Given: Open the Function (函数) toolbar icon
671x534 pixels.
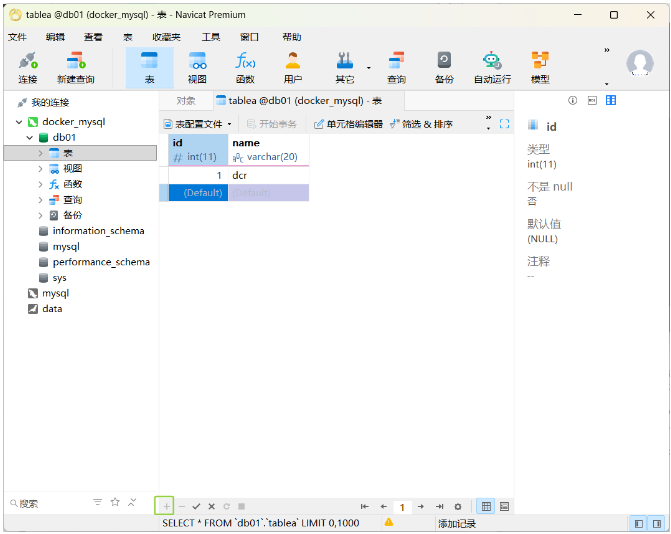Looking at the screenshot, I should (245, 68).
